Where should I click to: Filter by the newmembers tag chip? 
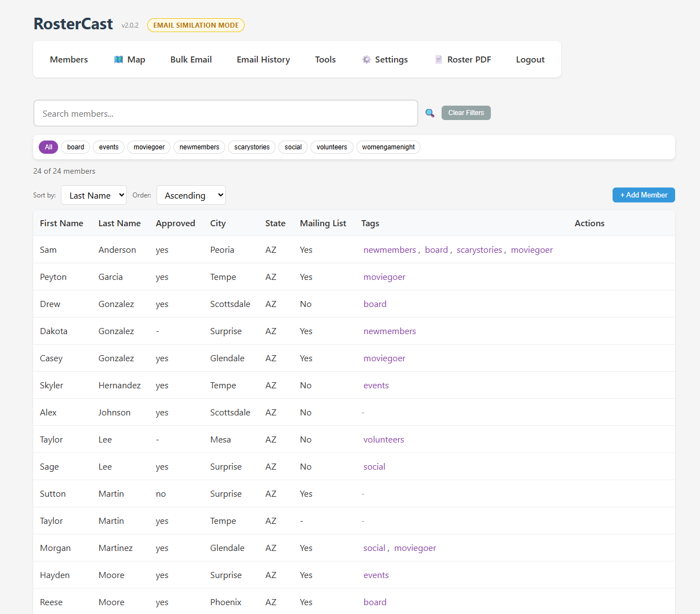[x=199, y=147]
